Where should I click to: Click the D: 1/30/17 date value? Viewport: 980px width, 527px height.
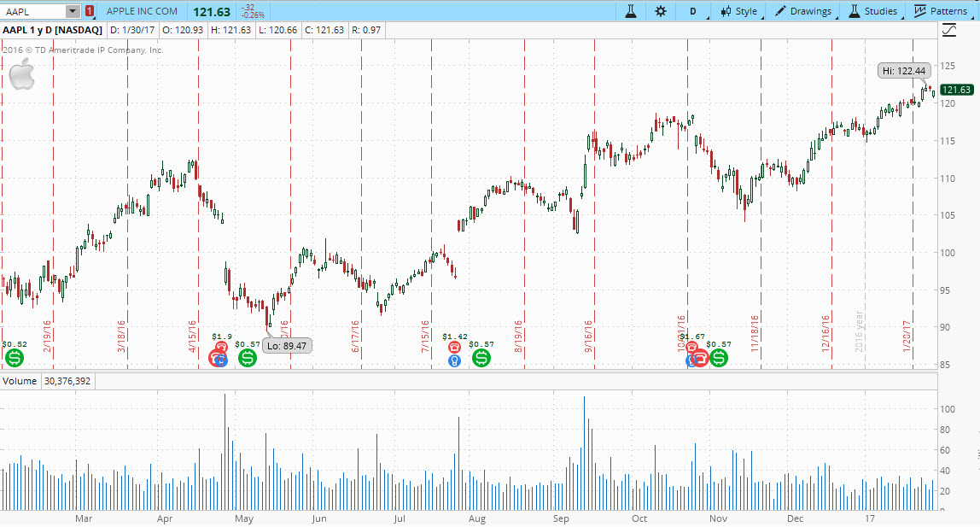click(132, 30)
